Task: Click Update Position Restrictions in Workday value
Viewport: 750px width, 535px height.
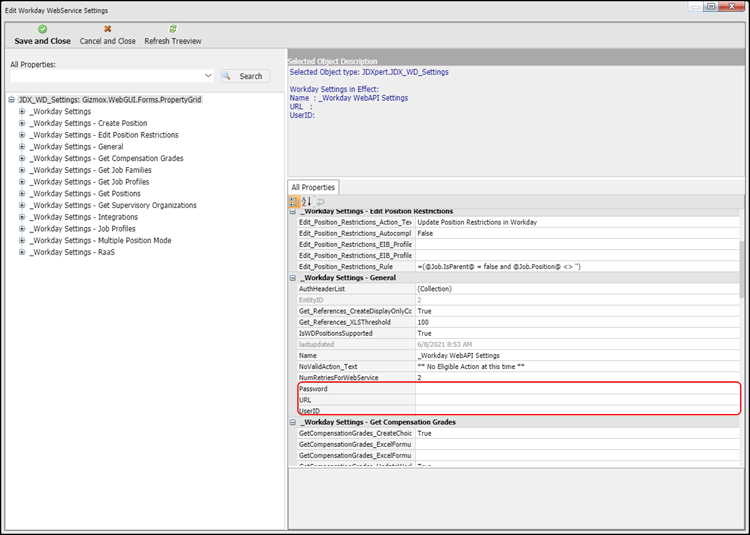Action: click(x=577, y=222)
